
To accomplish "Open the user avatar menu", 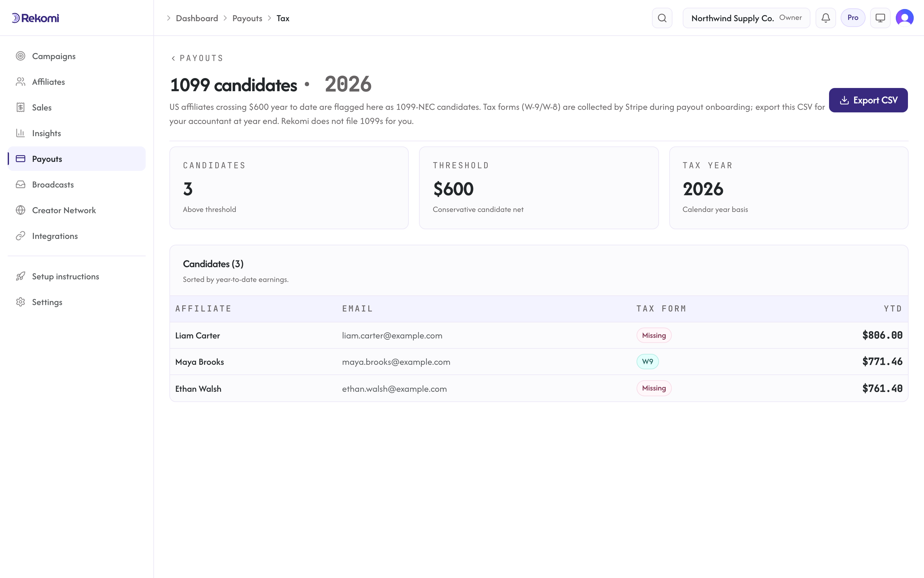I will click(904, 18).
